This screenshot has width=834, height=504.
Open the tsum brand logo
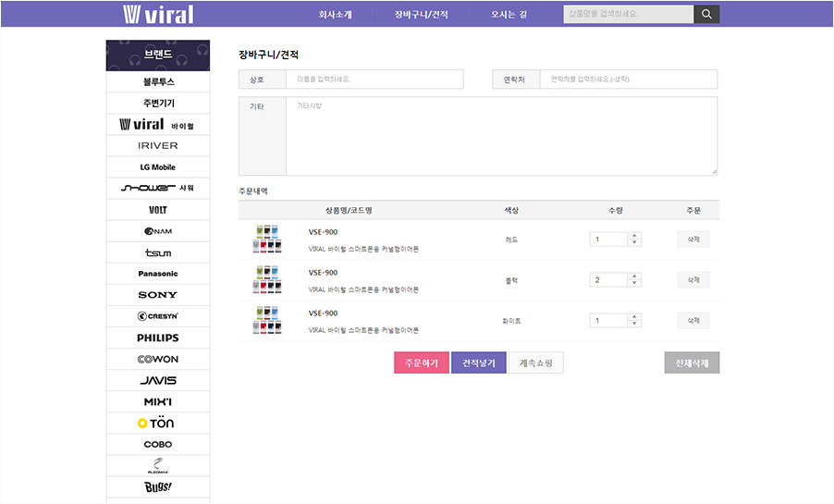click(158, 252)
